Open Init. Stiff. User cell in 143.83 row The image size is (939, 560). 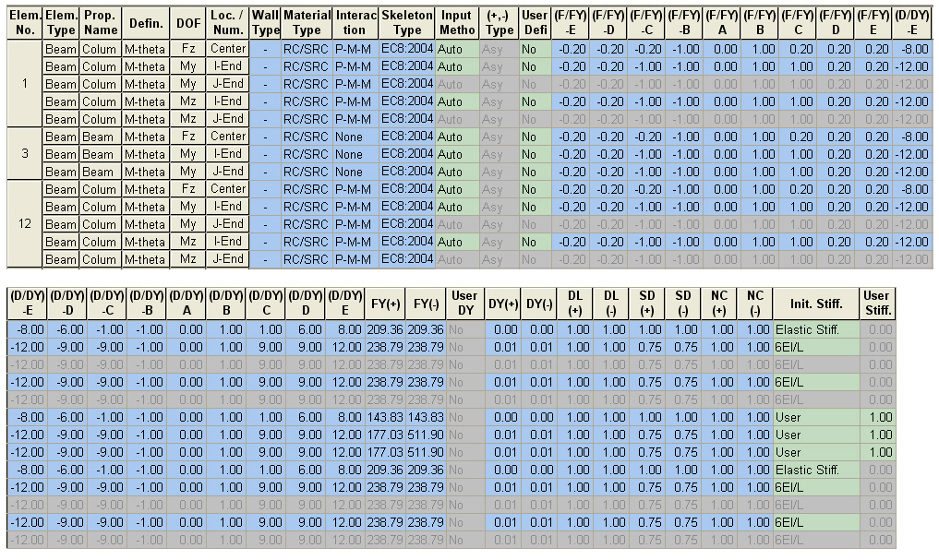click(x=815, y=417)
